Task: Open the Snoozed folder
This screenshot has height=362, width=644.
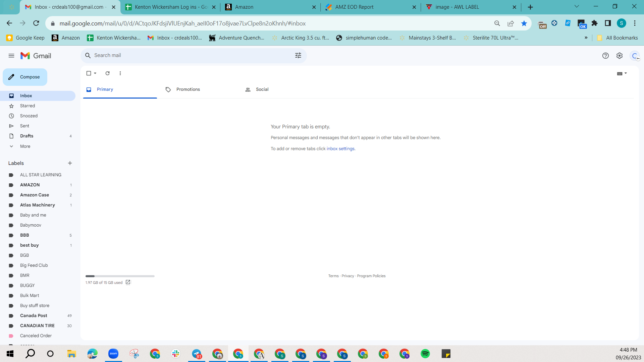Action: pyautogui.click(x=38, y=116)
